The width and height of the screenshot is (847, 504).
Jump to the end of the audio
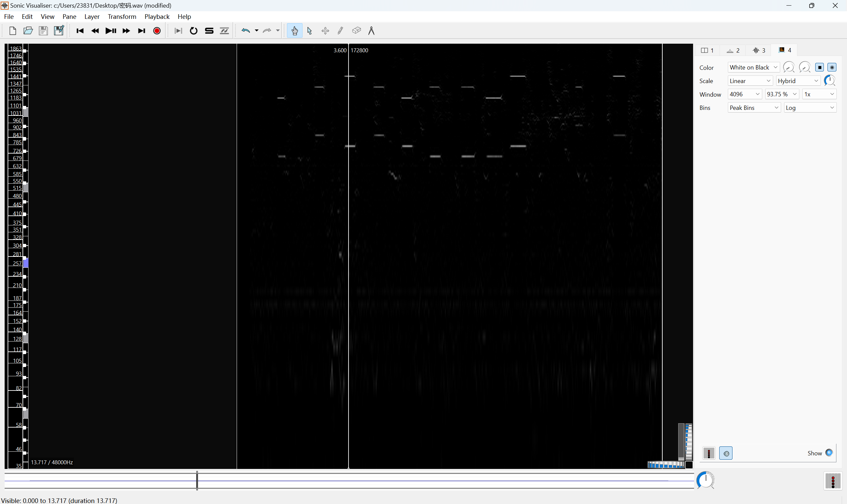point(142,31)
